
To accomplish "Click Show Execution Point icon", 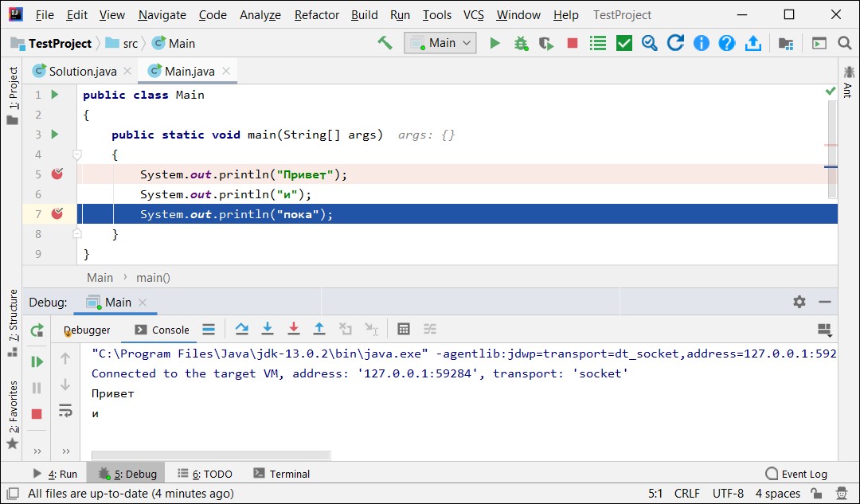I will tap(209, 329).
